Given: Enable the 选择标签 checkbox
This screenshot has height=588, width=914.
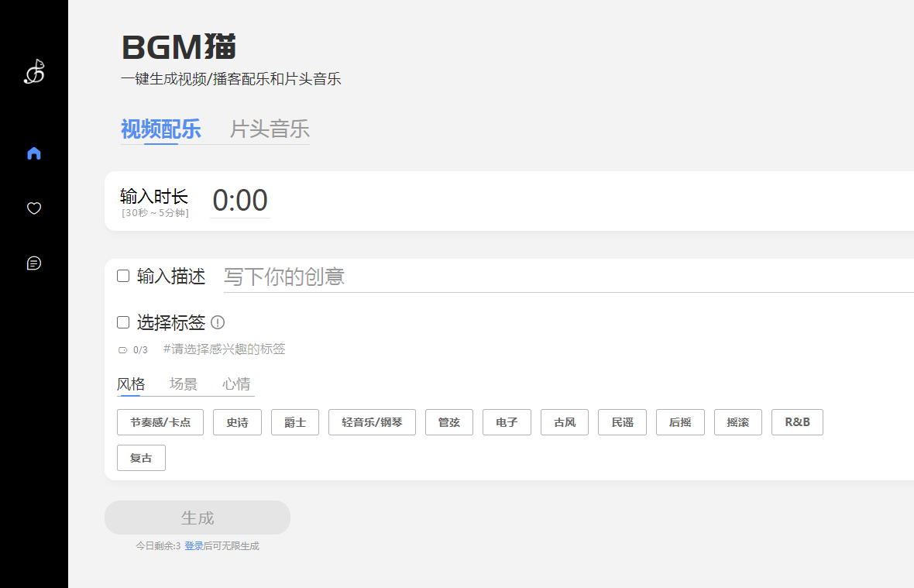Looking at the screenshot, I should (x=123, y=322).
